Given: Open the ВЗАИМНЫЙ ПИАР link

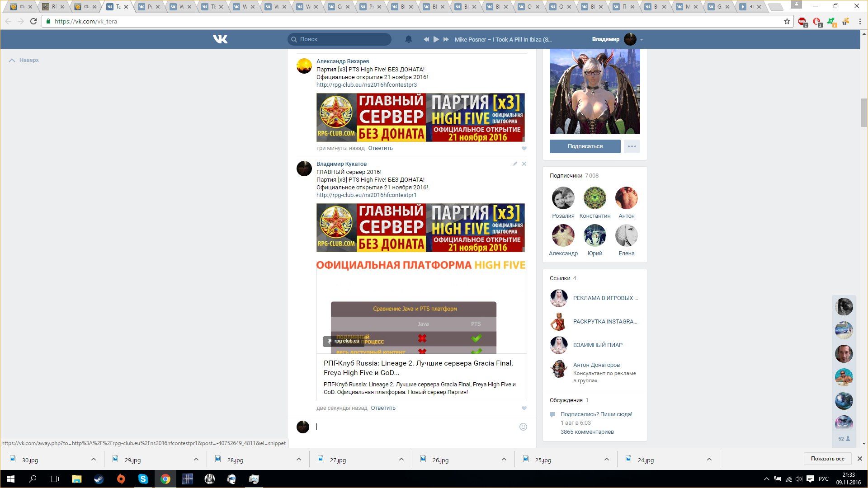Looking at the screenshot, I should 598,345.
